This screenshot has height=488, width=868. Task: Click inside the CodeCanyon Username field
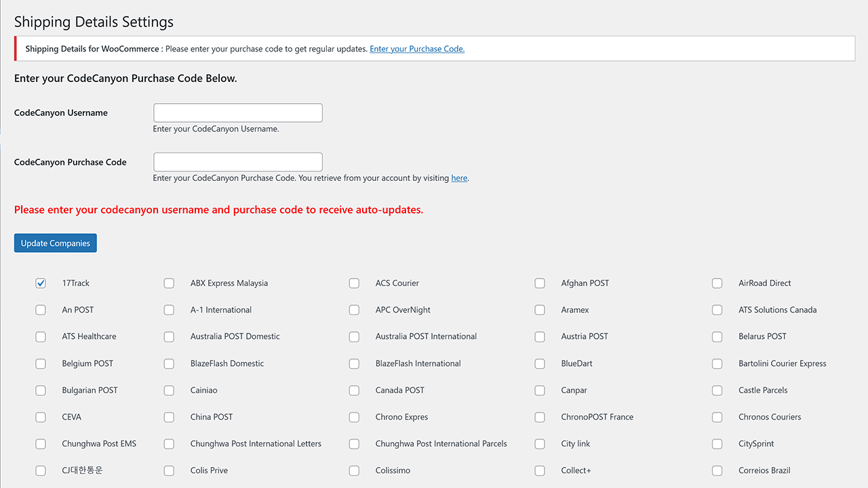237,113
